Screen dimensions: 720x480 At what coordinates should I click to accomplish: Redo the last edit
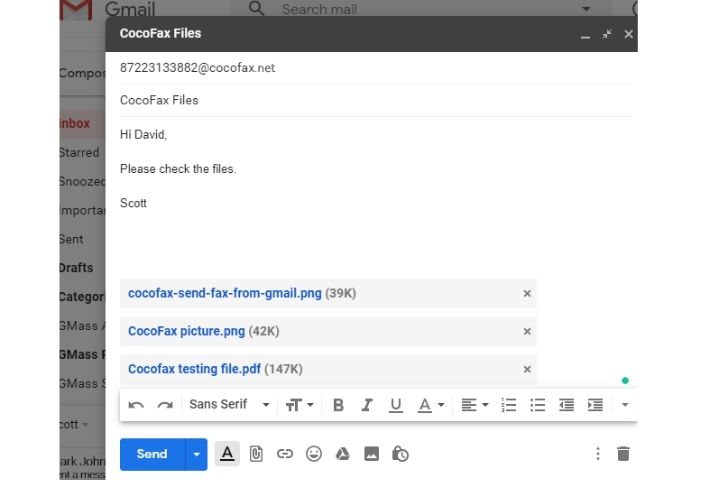coord(165,405)
